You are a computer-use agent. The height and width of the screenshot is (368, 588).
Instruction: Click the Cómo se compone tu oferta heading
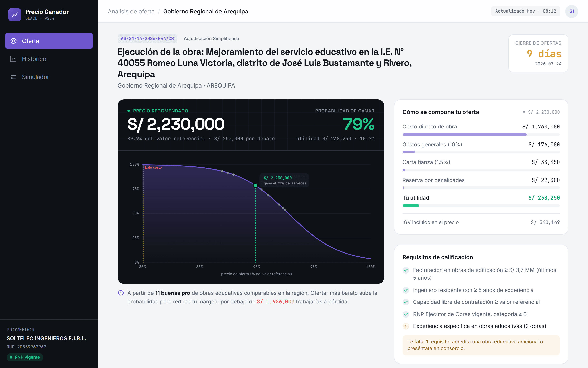coord(441,112)
